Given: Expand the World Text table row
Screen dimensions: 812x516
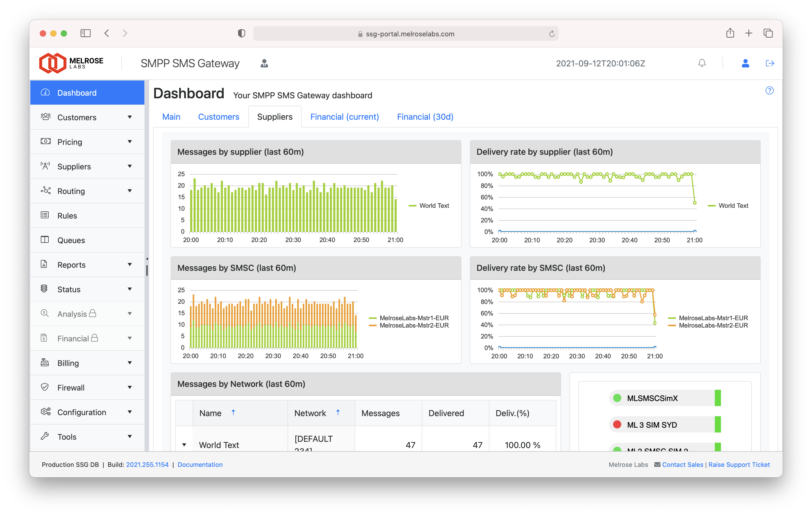Looking at the screenshot, I should [184, 445].
